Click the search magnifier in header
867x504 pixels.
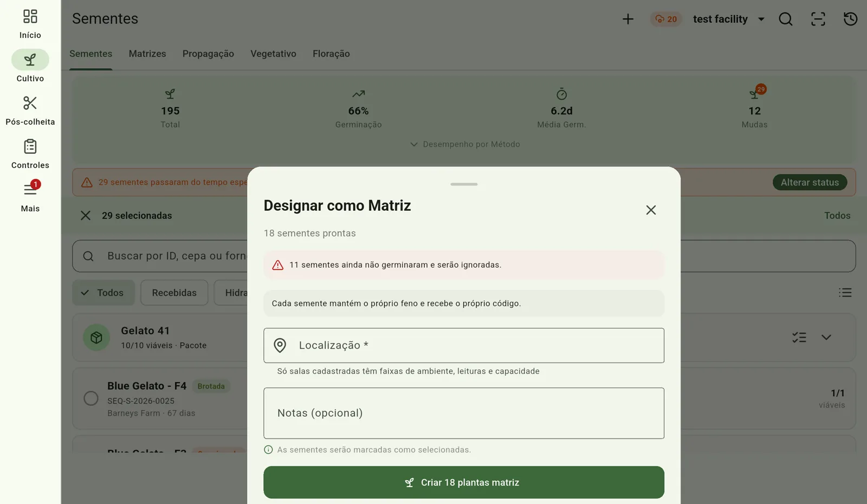786,19
